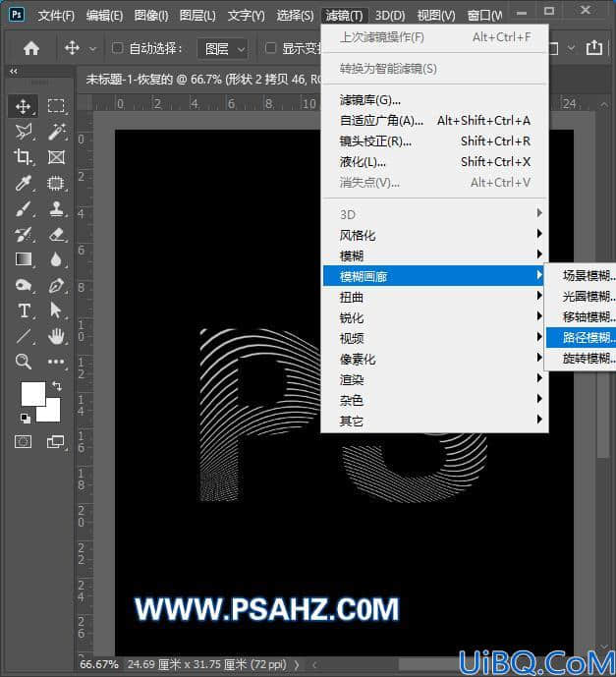Image resolution: width=616 pixels, height=677 pixels.
Task: Change screen mode icon in toolbox
Action: point(56,442)
